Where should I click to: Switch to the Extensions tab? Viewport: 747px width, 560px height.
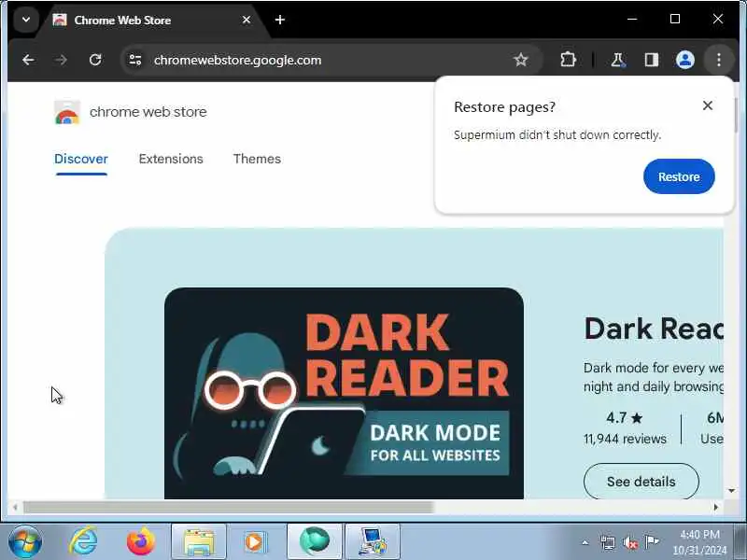[x=171, y=159]
